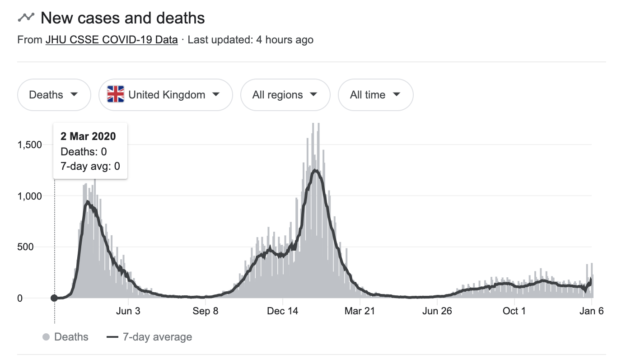Screen dimensions: 617x364
Task: Click the New cases and deaths heading
Action: (122, 18)
